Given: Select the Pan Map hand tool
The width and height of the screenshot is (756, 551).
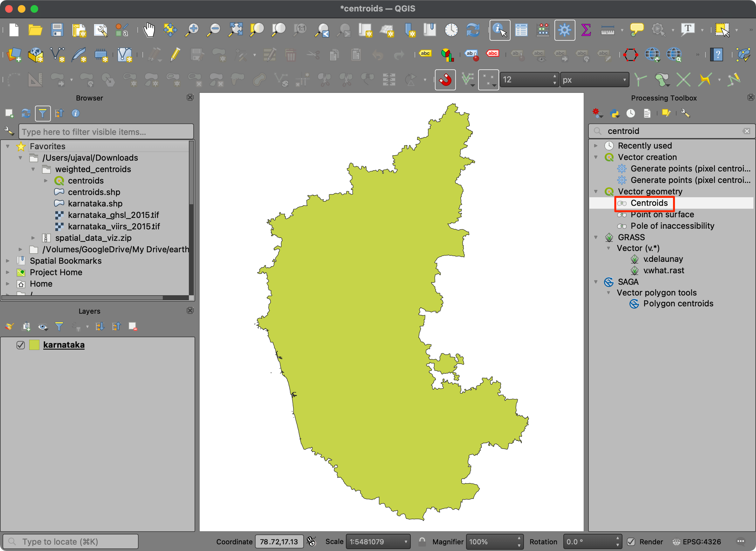Looking at the screenshot, I should coord(149,30).
